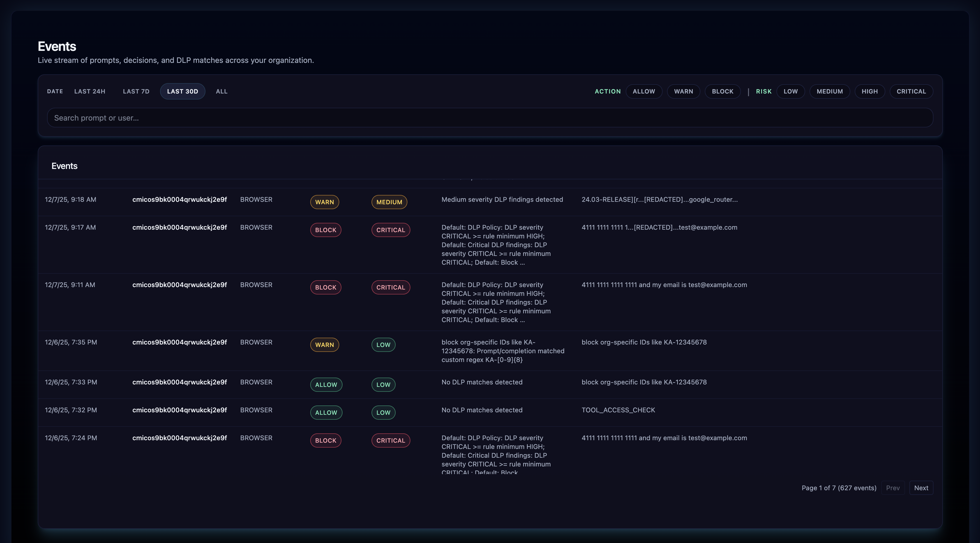The image size is (980, 543).
Task: Click the user ID cmicos9bk0004qrwukckj2e9f
Action: point(179,199)
